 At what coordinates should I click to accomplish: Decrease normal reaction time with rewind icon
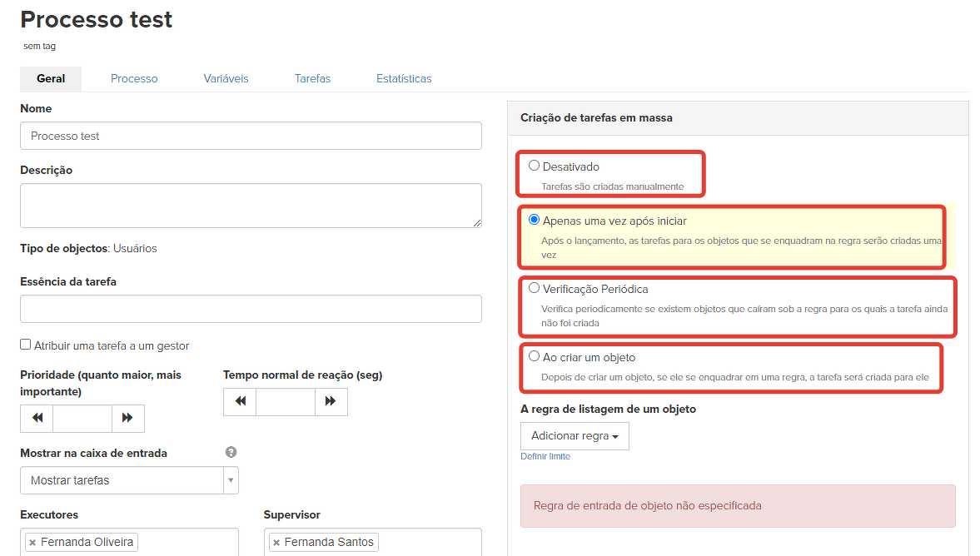pyautogui.click(x=241, y=401)
